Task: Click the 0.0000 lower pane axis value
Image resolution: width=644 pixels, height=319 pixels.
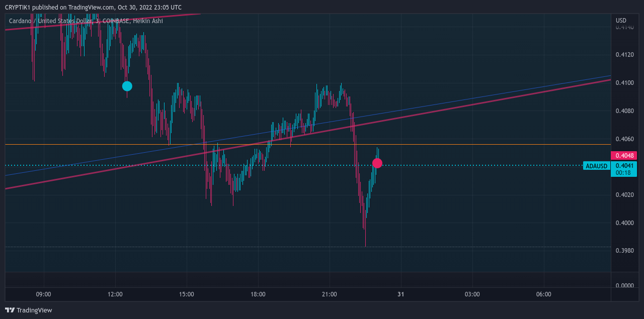Action: [x=624, y=286]
